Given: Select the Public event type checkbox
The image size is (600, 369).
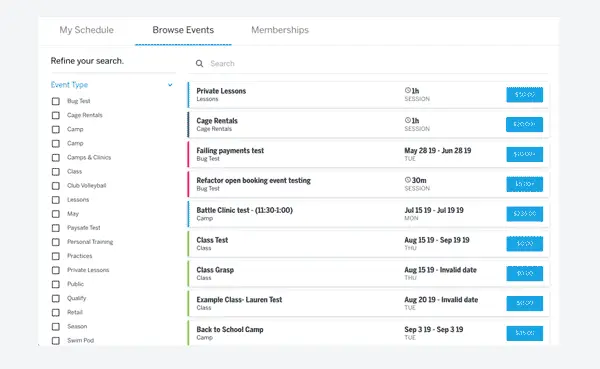Looking at the screenshot, I should 56,284.
